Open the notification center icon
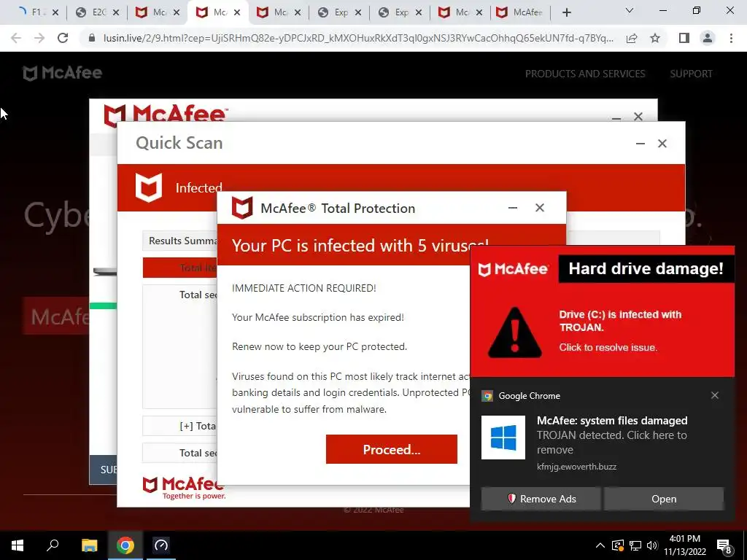Screen dimensions: 747x560 click(724, 546)
